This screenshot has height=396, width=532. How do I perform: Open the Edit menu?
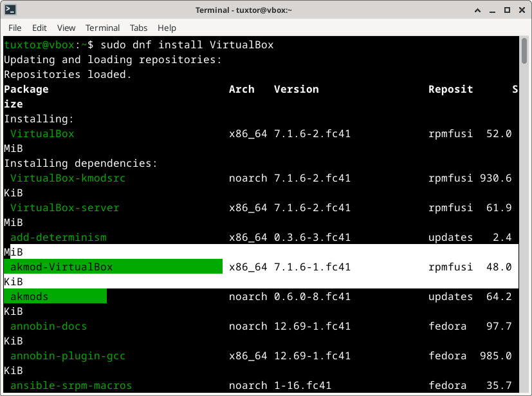[x=39, y=28]
